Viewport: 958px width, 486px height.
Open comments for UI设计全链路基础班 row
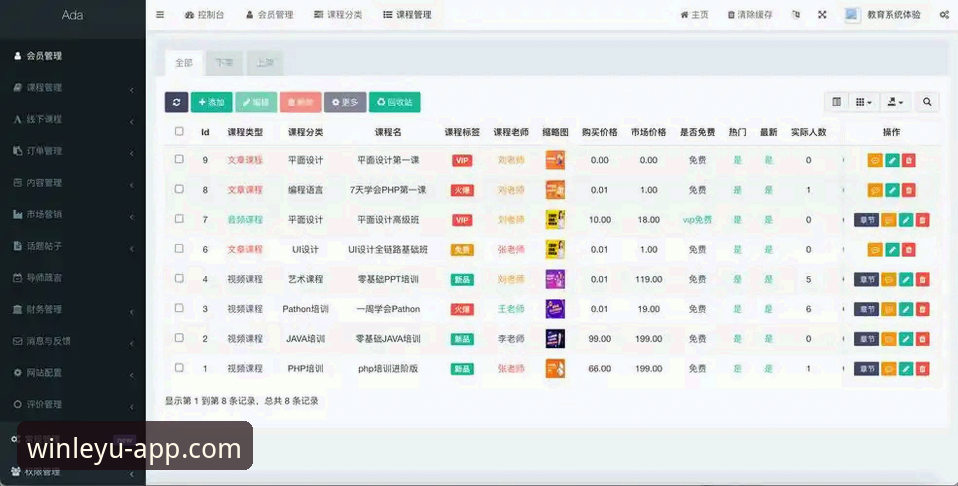875,249
